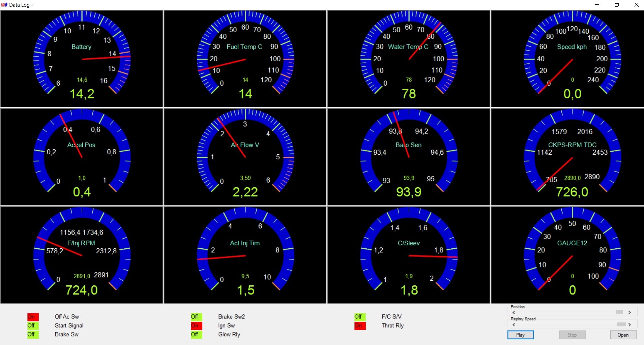The width and height of the screenshot is (644, 345).
Task: Select the C/Sleev gauge label
Action: tap(409, 243)
